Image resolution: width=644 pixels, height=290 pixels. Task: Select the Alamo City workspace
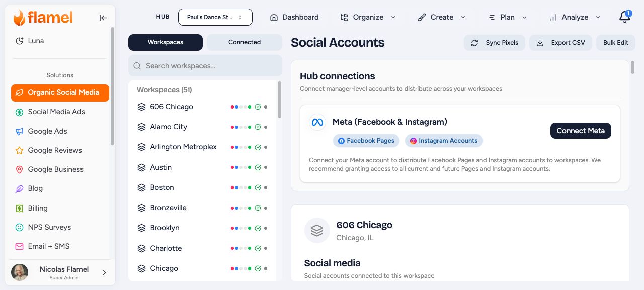pyautogui.click(x=202, y=127)
